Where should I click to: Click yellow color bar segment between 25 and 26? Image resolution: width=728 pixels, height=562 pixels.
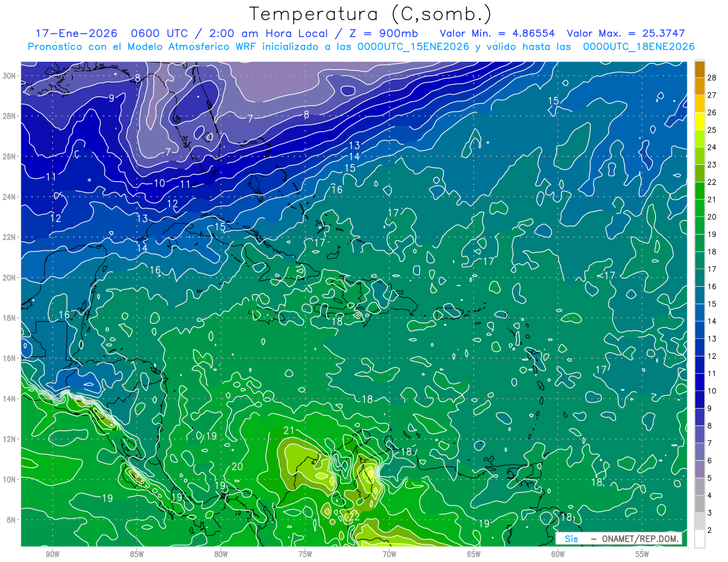[x=699, y=121]
